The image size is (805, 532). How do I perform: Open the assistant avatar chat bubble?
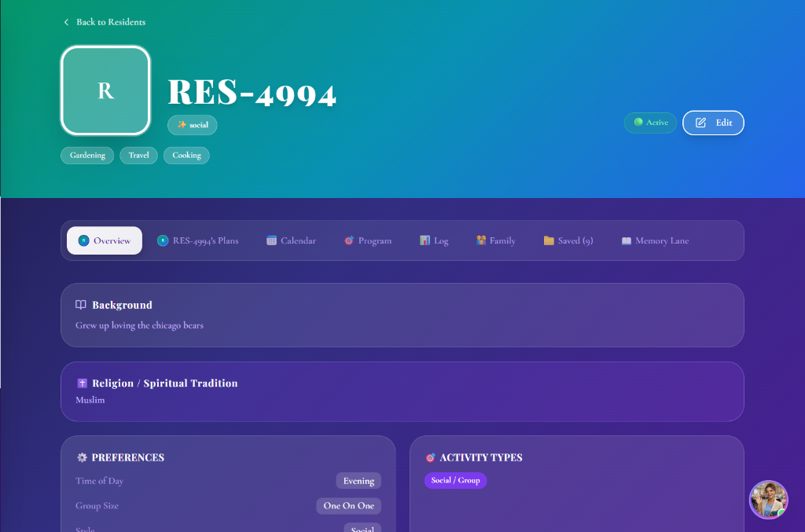[768, 500]
